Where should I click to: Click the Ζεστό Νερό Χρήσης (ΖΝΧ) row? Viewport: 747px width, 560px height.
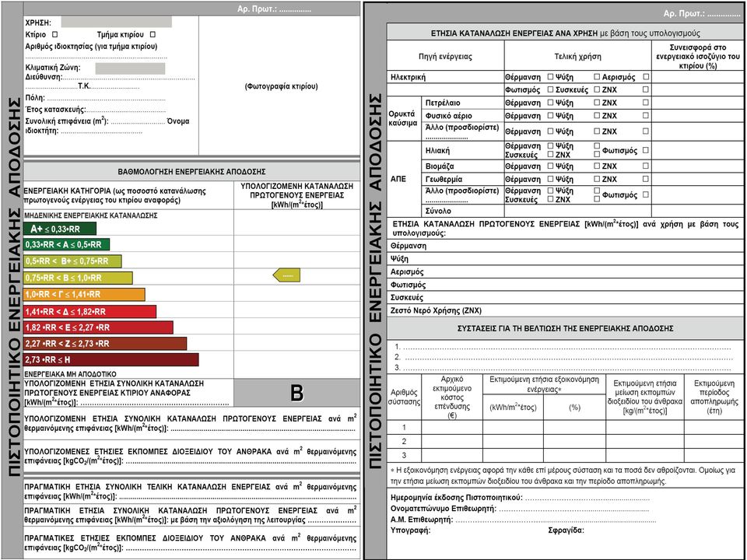[x=565, y=310]
